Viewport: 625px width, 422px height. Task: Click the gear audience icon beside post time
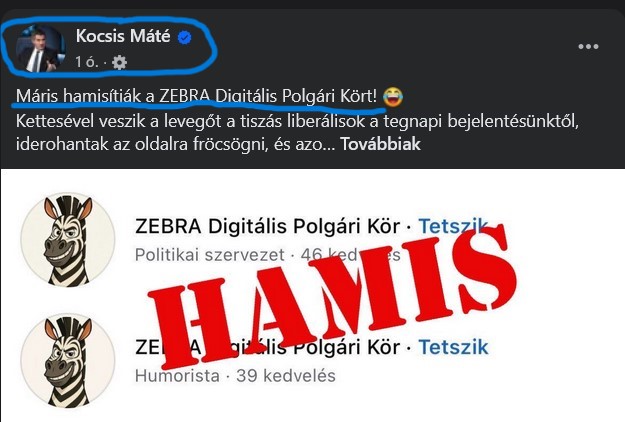point(120,62)
